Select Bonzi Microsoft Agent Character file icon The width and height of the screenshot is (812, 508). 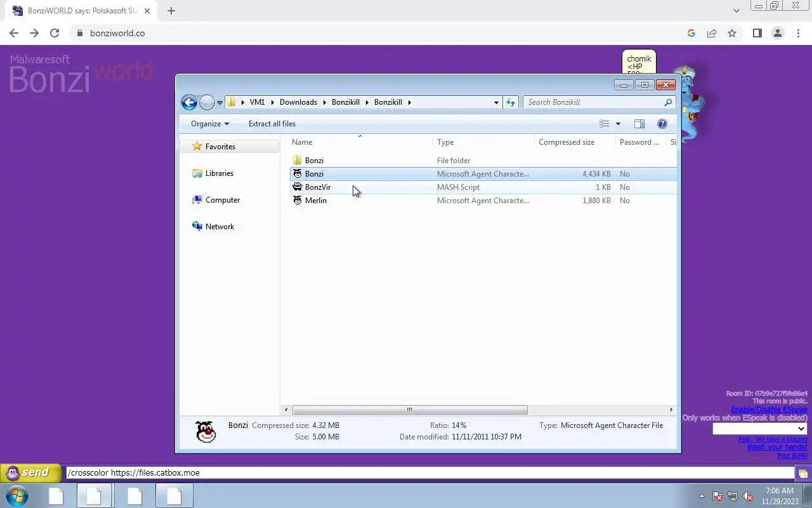point(298,174)
